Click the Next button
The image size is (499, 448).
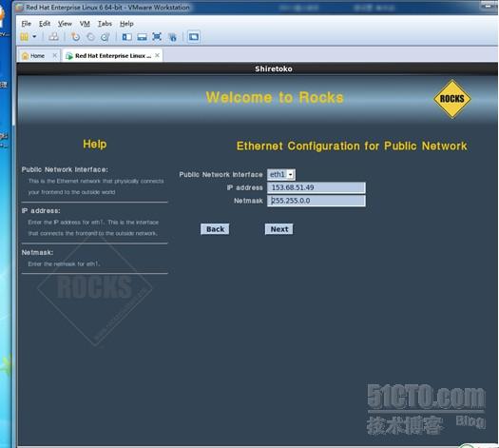(279, 229)
